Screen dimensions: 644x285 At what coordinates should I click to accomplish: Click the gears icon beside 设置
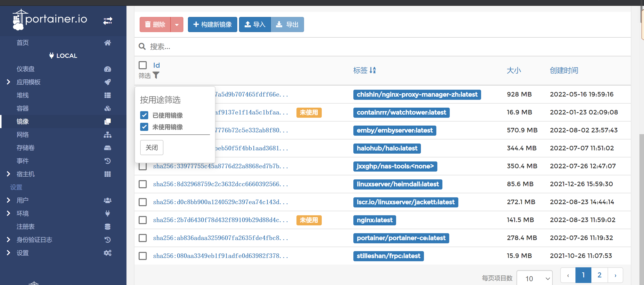108,253
